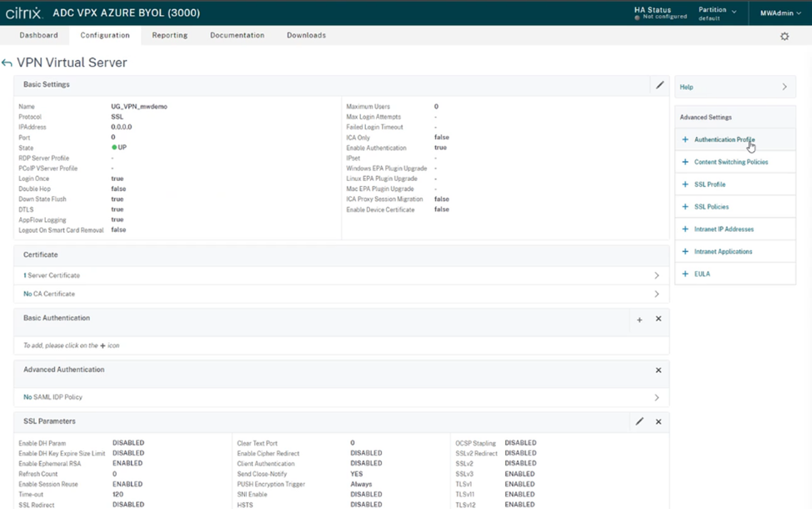812x509 pixels.
Task: Click the green UP state indicator
Action: (114, 147)
